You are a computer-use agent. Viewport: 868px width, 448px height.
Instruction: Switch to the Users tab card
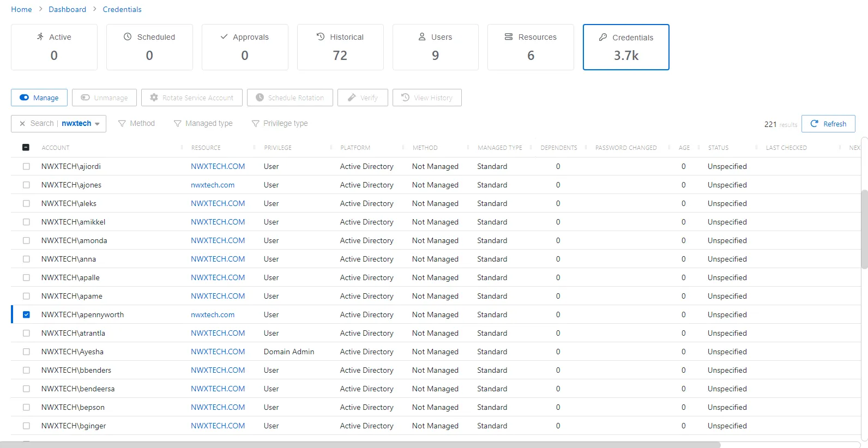pos(436,47)
